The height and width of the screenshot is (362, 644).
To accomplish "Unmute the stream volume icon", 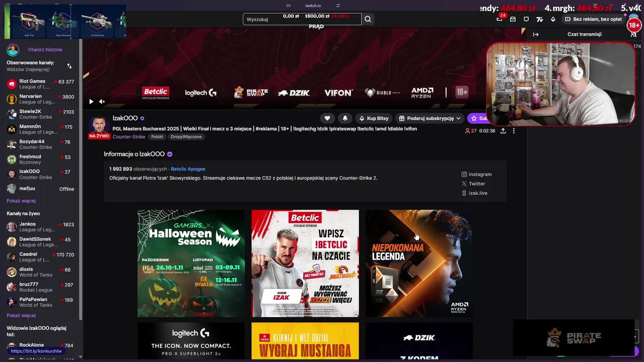I will (x=102, y=102).
